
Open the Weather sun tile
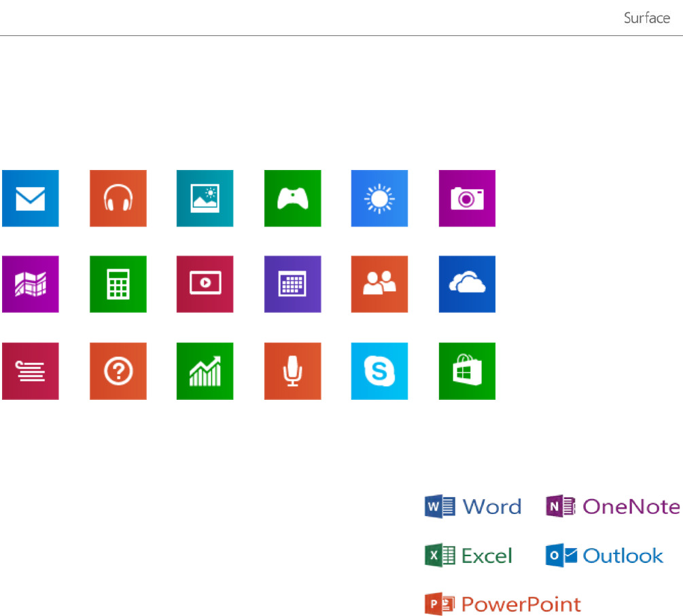tap(379, 199)
